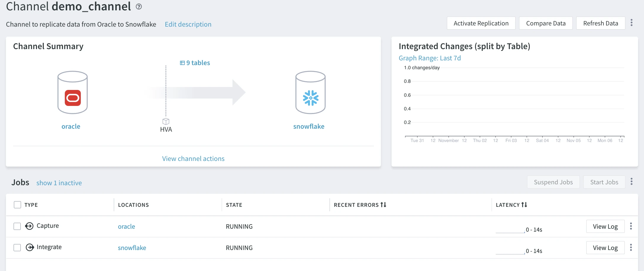Click the help icon beside demo_channel title
644x271 pixels.
[x=139, y=7]
